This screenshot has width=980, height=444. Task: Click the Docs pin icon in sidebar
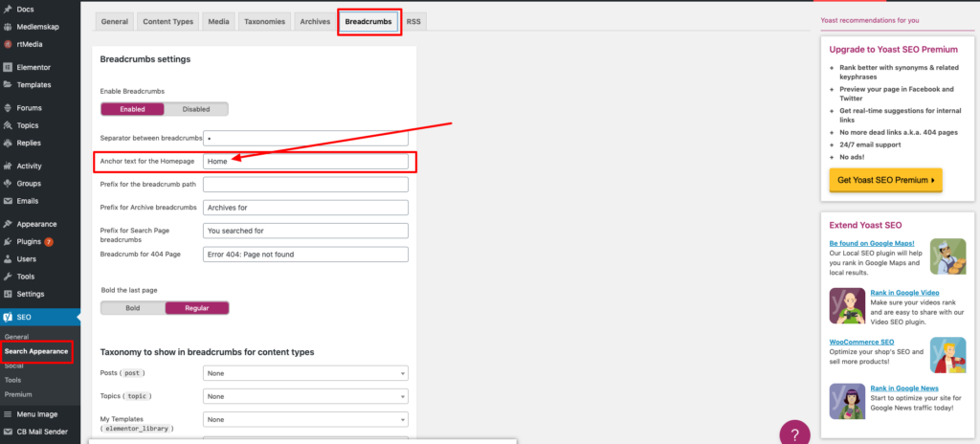[8, 10]
